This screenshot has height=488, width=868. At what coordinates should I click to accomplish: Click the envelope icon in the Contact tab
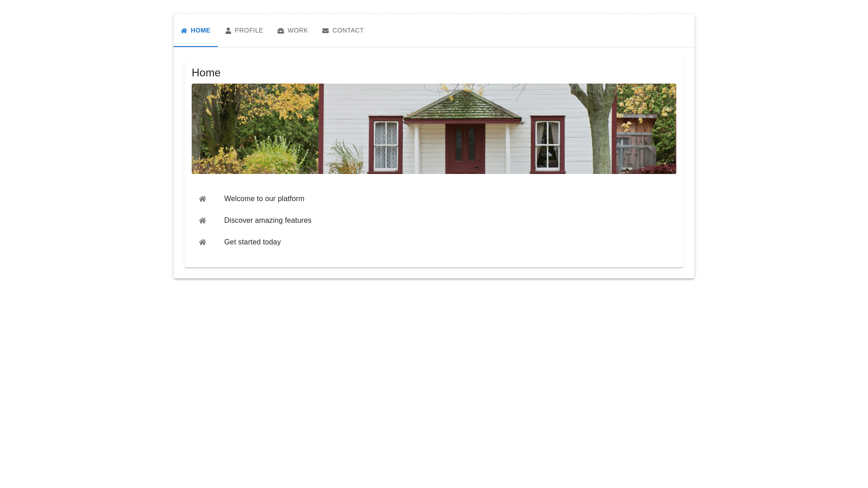tap(325, 31)
